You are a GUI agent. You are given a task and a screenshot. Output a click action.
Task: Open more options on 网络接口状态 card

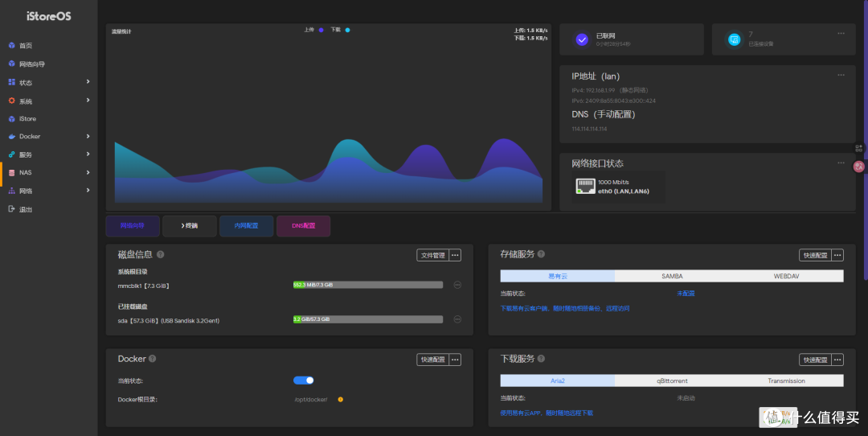[841, 162]
